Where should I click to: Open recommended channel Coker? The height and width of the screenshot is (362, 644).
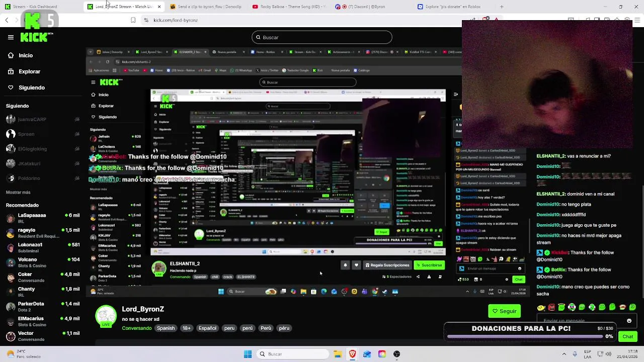coord(43,277)
